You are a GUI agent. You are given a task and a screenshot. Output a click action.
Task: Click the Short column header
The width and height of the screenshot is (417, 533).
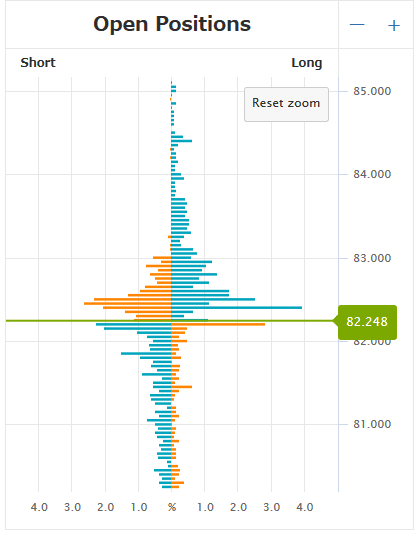[x=38, y=63]
